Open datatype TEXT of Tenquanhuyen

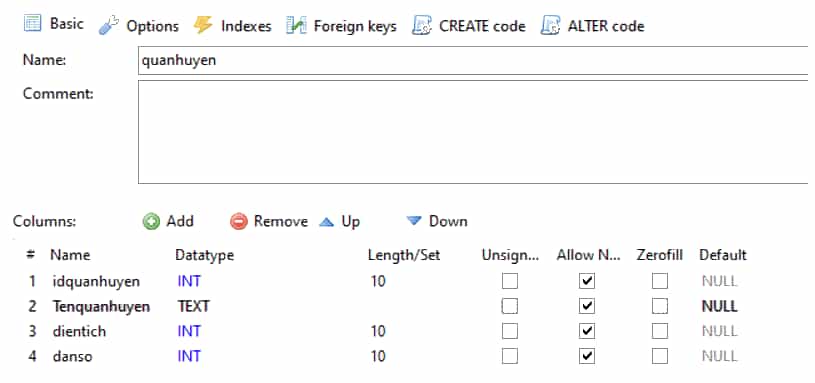click(193, 307)
